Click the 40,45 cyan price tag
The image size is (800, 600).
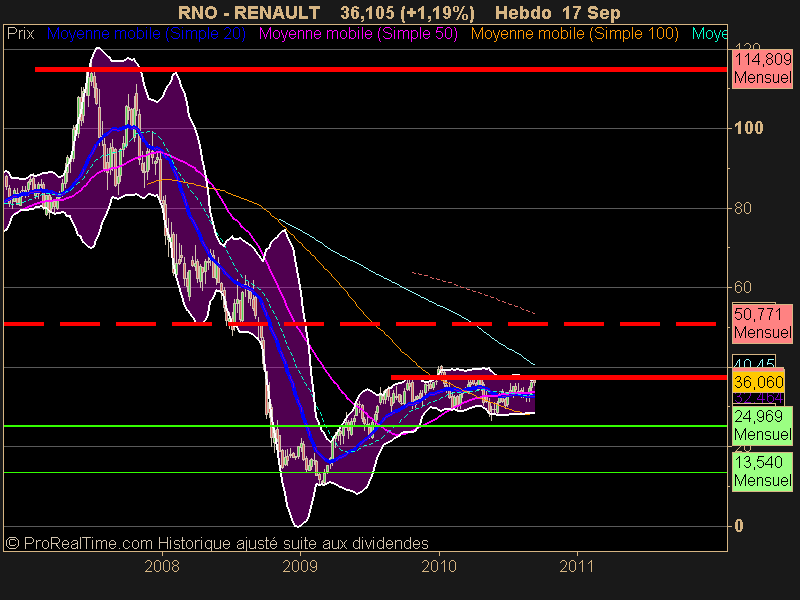click(x=754, y=361)
